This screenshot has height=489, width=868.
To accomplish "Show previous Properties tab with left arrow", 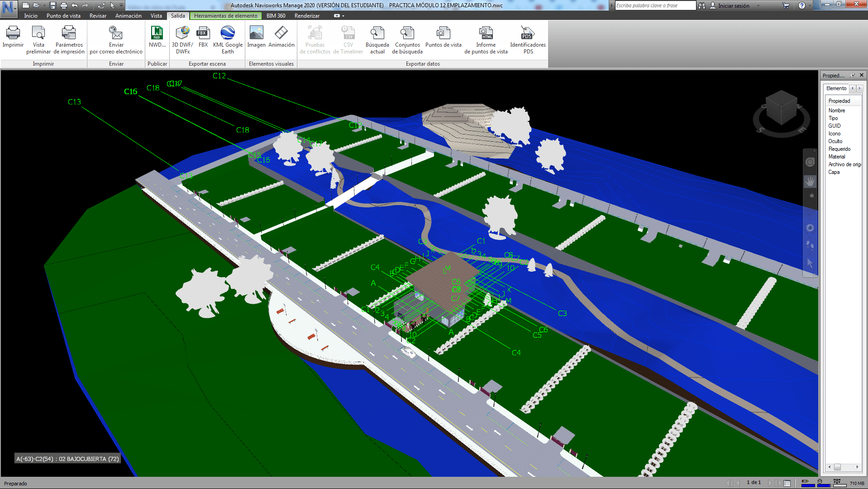I will pyautogui.click(x=853, y=88).
